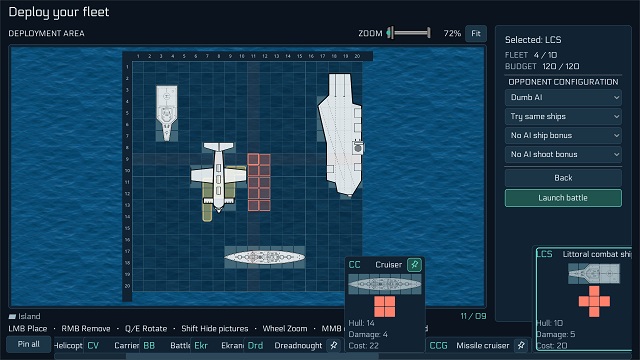Click the 'Selected: LCS' text
The width and height of the screenshot is (640, 360).
(x=533, y=40)
